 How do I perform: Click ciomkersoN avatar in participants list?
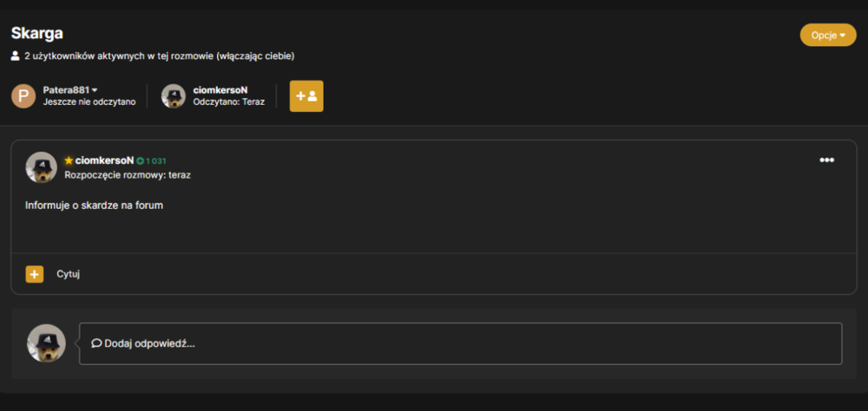(x=174, y=96)
